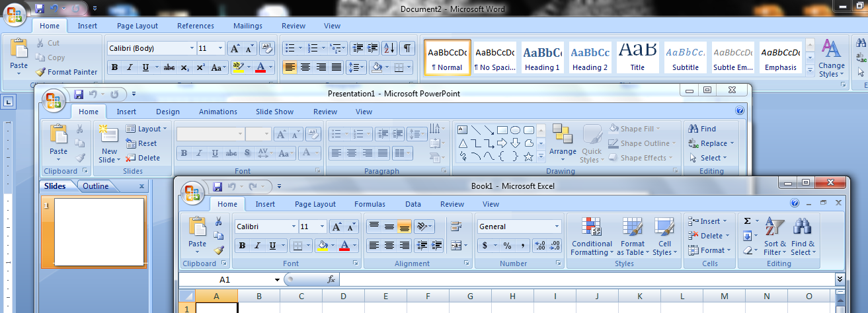Click PowerPoint Help question mark icon
Viewport: 868px width, 313px height.
(x=740, y=111)
